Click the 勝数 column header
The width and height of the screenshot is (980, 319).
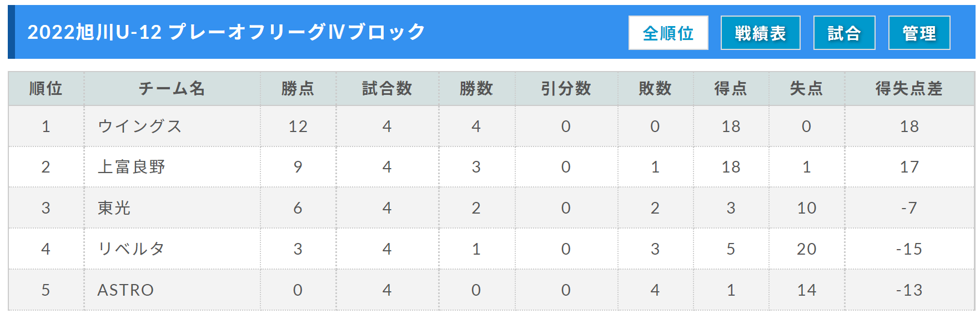[x=476, y=88]
